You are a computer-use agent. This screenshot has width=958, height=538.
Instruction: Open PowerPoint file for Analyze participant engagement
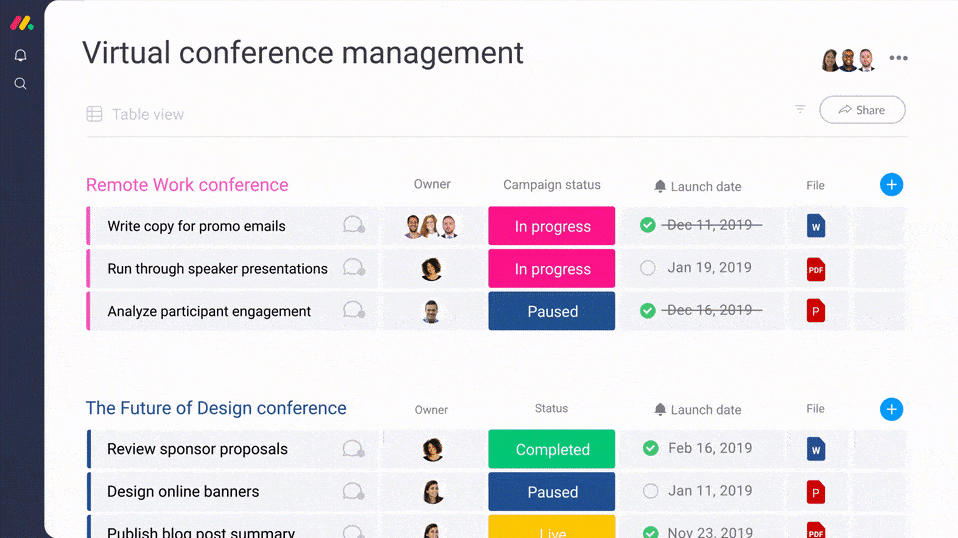coord(816,311)
